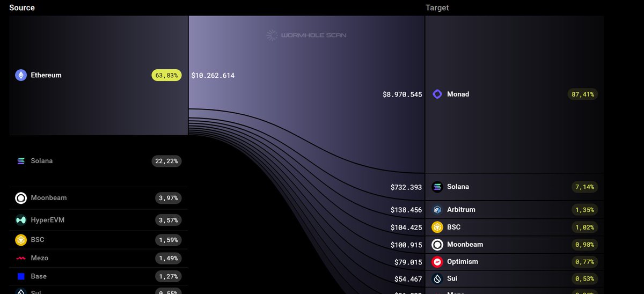Click BSC target 1,02% badge
Screen dimensions: 644x294
coord(584,227)
